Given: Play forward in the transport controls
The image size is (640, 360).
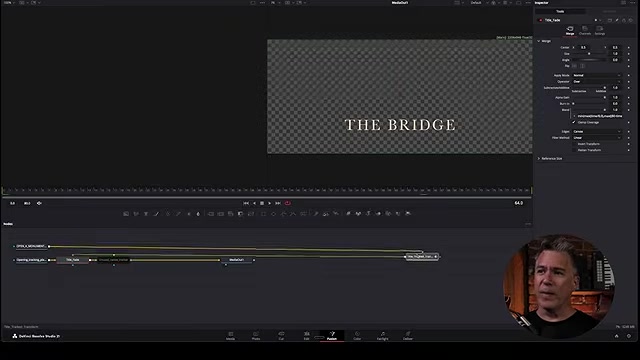Looking at the screenshot, I should click(269, 203).
